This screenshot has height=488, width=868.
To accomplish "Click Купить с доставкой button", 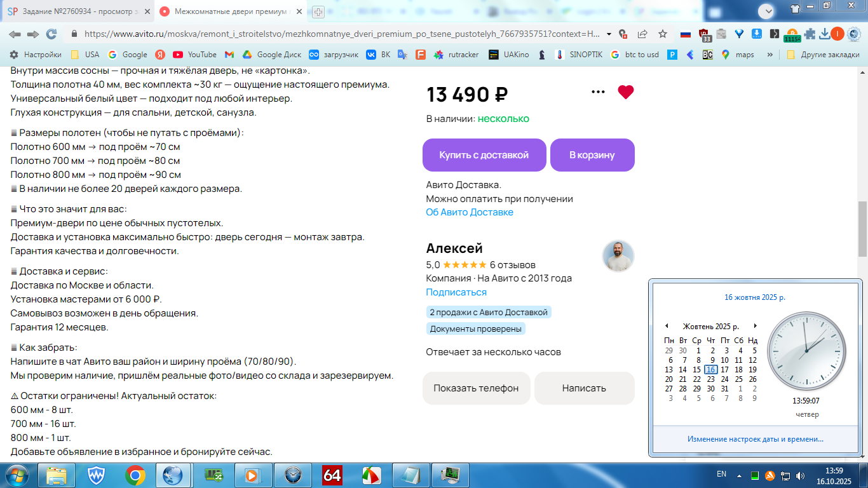I will (x=484, y=155).
